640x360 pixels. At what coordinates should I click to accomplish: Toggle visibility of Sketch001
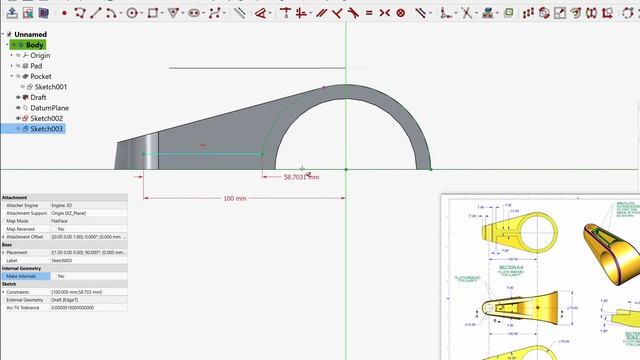(22, 87)
